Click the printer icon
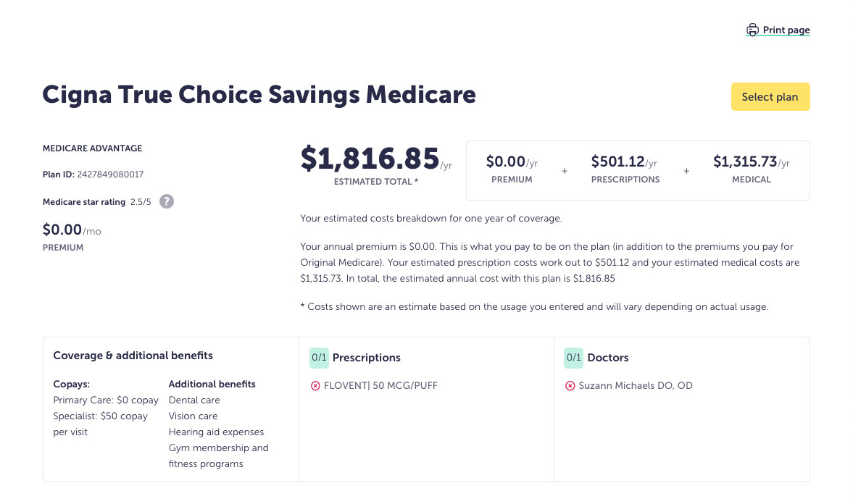 coord(752,30)
